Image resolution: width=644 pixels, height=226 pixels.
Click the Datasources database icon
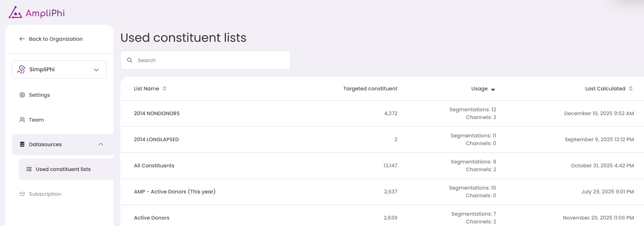22,144
